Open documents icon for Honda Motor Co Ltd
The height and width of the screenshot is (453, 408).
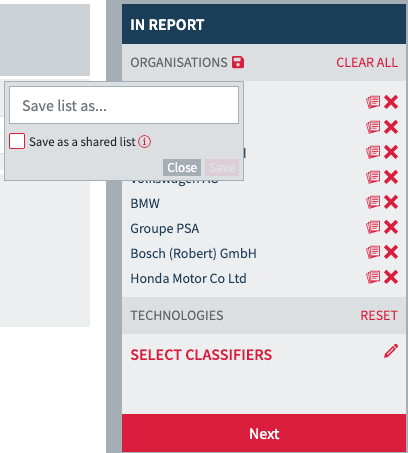click(373, 277)
